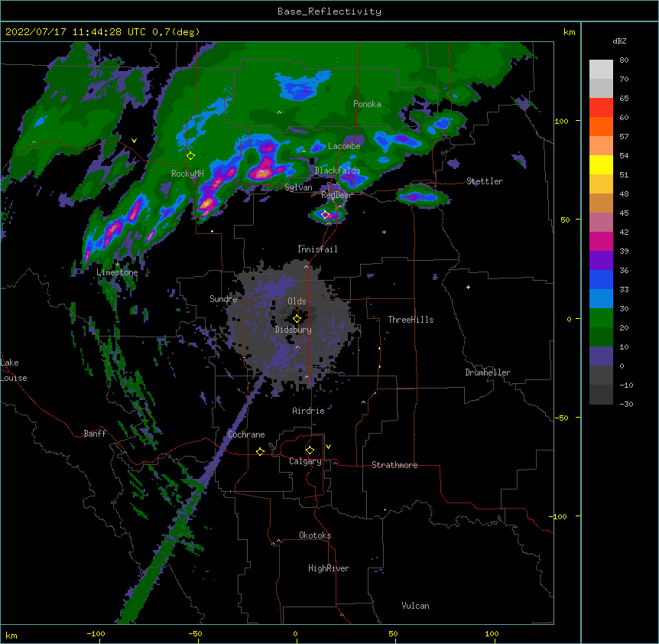This screenshot has height=644, width=659.
Task: Click the Lacombe city label
Action: coord(344,146)
